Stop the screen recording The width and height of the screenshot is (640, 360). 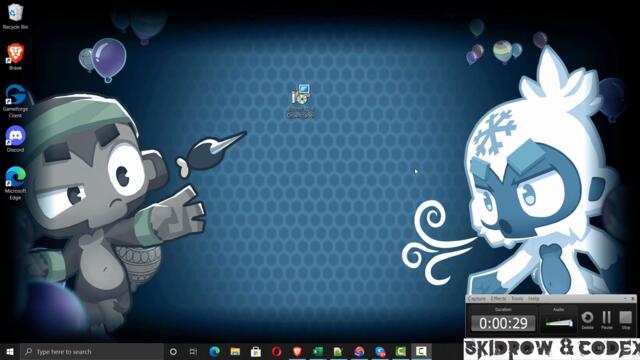coord(625,320)
